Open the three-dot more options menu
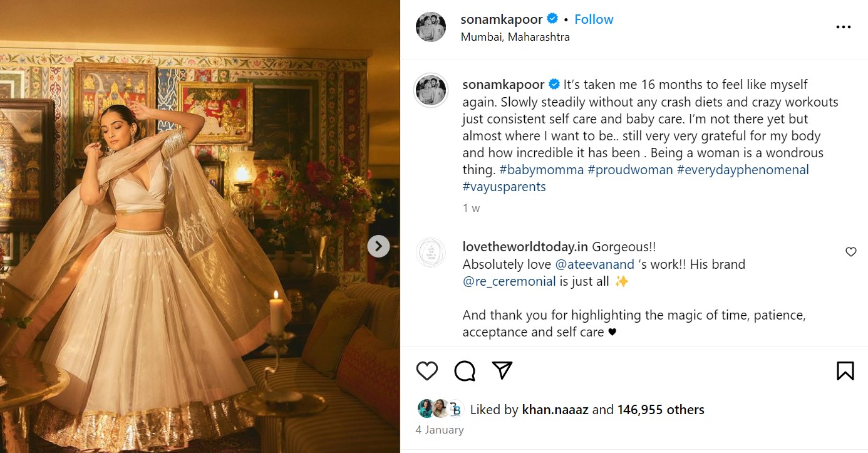Viewport: 868px width, 453px height. [843, 28]
